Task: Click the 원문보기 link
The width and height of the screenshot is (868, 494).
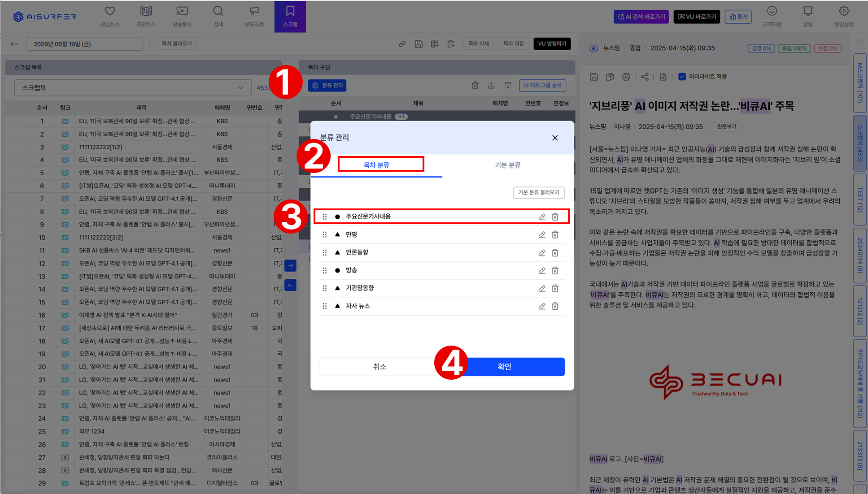Action: (727, 126)
